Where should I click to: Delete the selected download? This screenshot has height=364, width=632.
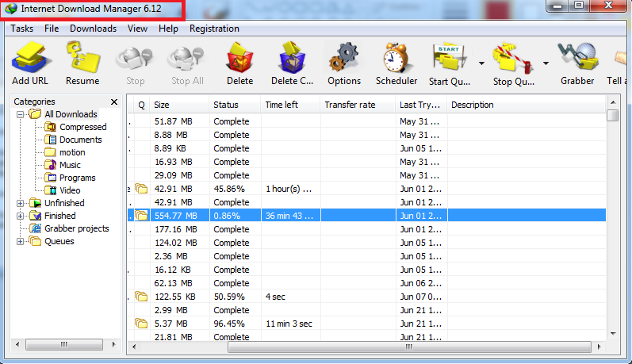(239, 63)
